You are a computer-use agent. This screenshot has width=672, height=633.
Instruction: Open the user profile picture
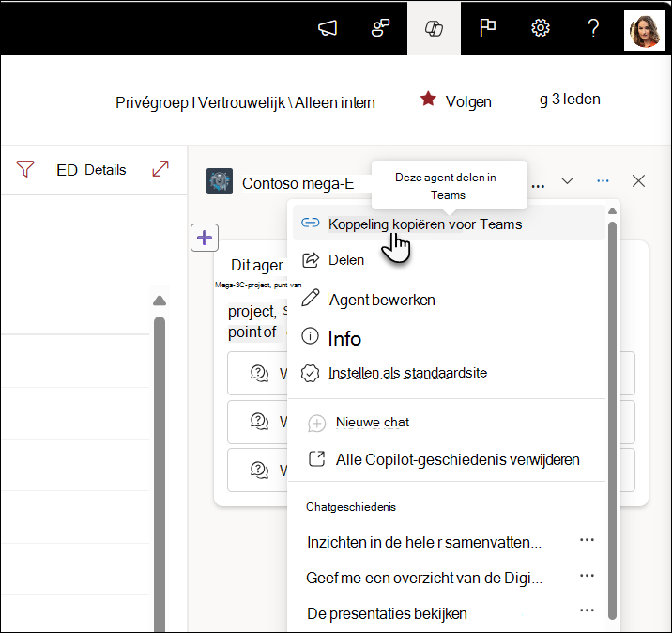tap(645, 30)
